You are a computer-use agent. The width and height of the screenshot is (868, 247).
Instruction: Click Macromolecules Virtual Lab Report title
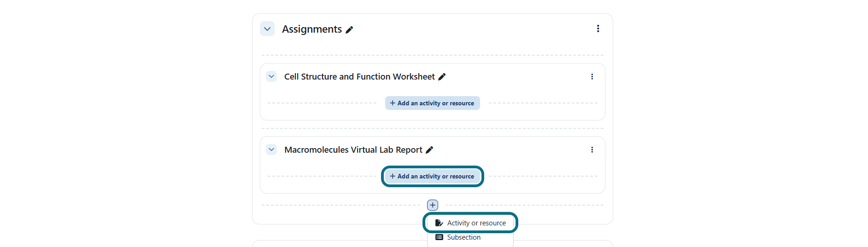(353, 150)
